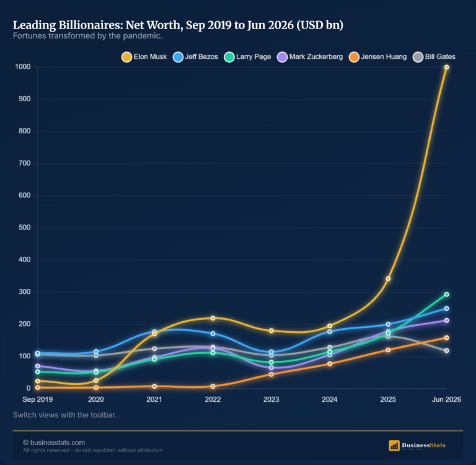
Task: Select Larry Page's Jun 2026 data point
Action: coord(446,294)
